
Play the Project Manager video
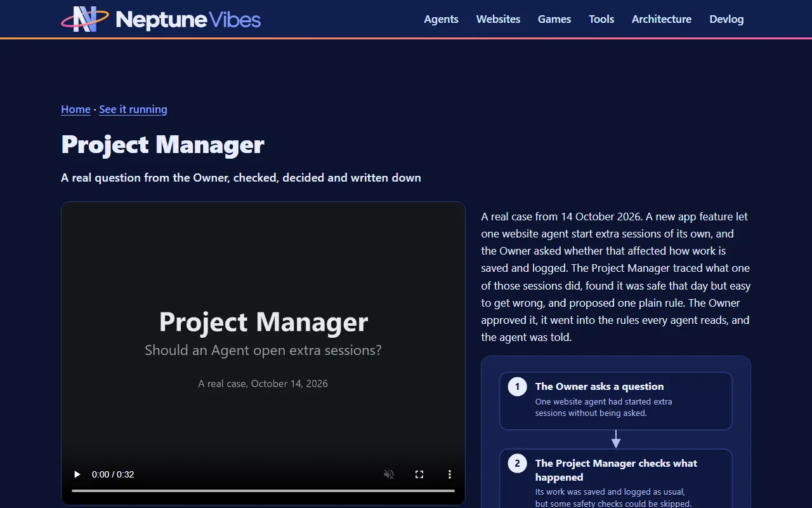pos(77,474)
